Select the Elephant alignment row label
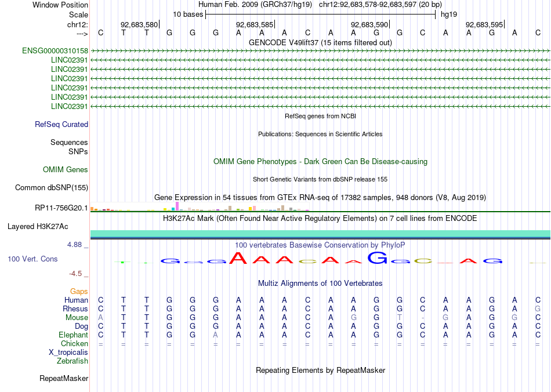The image size is (551, 392). click(73, 335)
